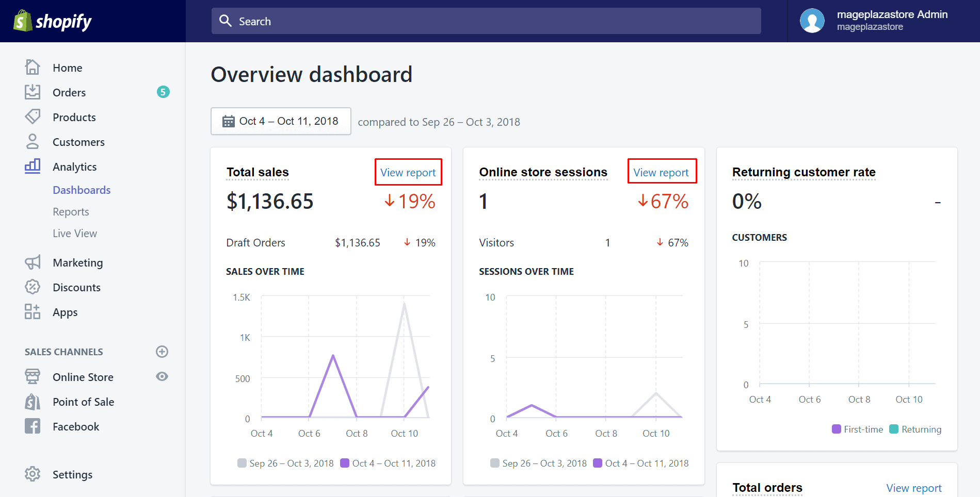The width and height of the screenshot is (980, 497).
Task: Open Customers person icon
Action: click(x=33, y=142)
